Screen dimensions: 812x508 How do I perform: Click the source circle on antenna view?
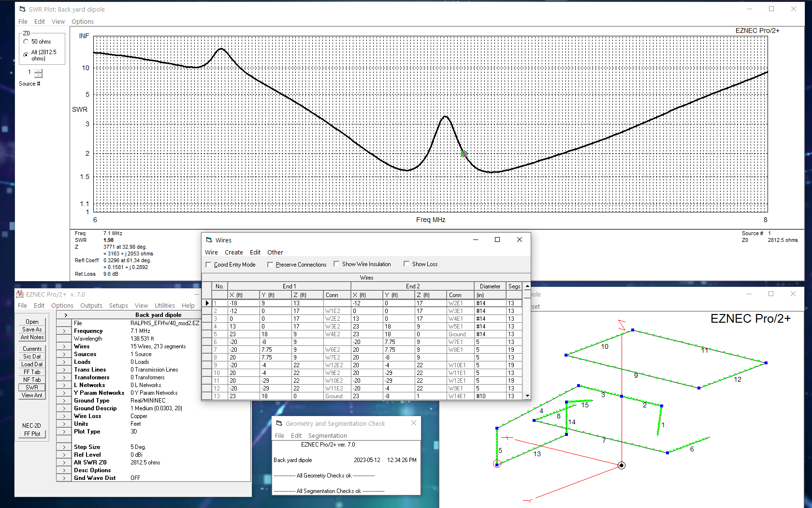497,464
